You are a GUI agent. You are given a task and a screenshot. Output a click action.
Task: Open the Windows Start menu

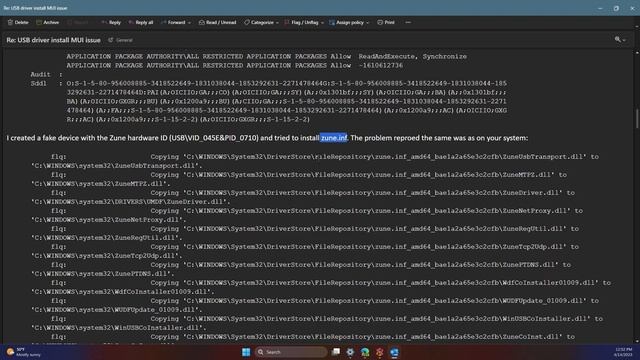[246, 352]
